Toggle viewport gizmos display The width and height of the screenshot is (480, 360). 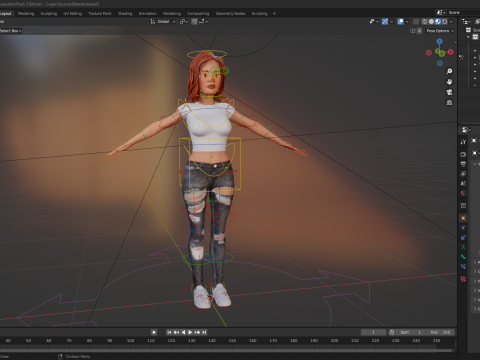[385, 22]
